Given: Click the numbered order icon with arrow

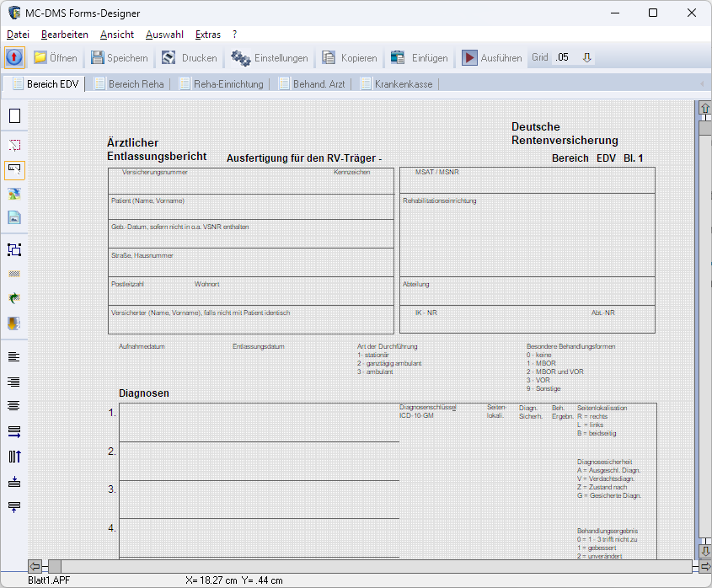Looking at the screenshot, I should pyautogui.click(x=14, y=323).
